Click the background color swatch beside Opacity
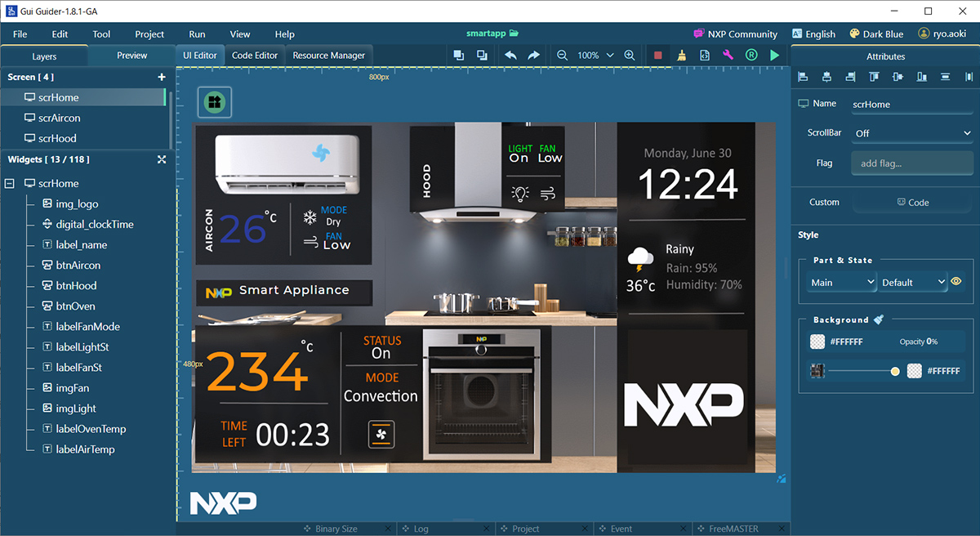The image size is (980, 536). [x=817, y=342]
